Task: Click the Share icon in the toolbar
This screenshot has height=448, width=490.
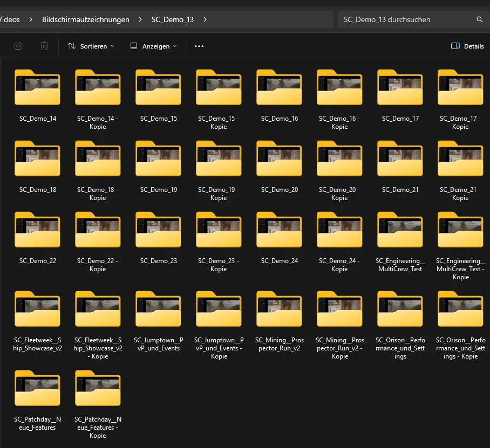Action: [x=18, y=46]
